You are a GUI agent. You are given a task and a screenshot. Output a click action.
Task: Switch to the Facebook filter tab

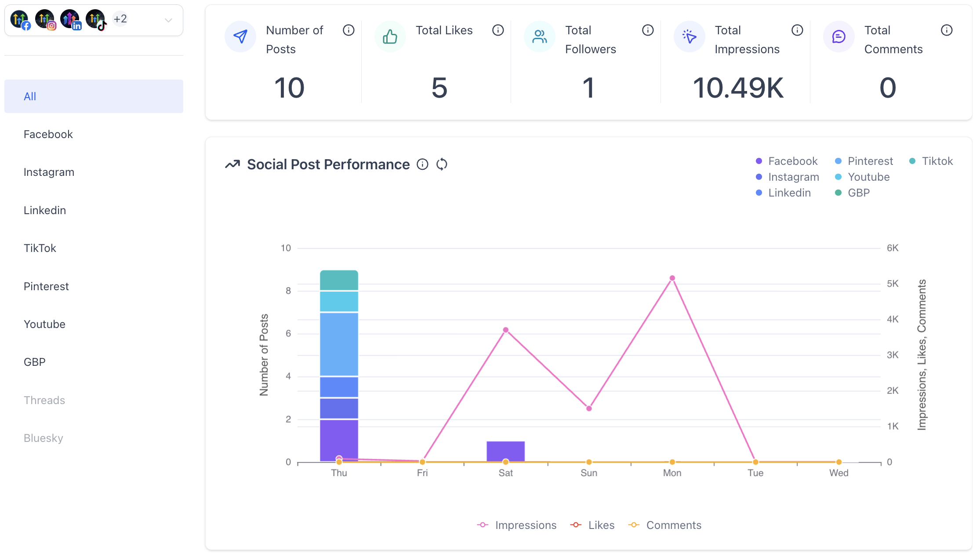click(48, 134)
